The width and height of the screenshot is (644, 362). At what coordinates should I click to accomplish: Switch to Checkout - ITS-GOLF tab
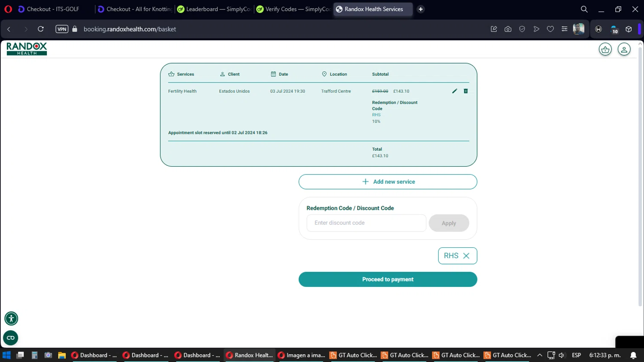pyautogui.click(x=53, y=9)
